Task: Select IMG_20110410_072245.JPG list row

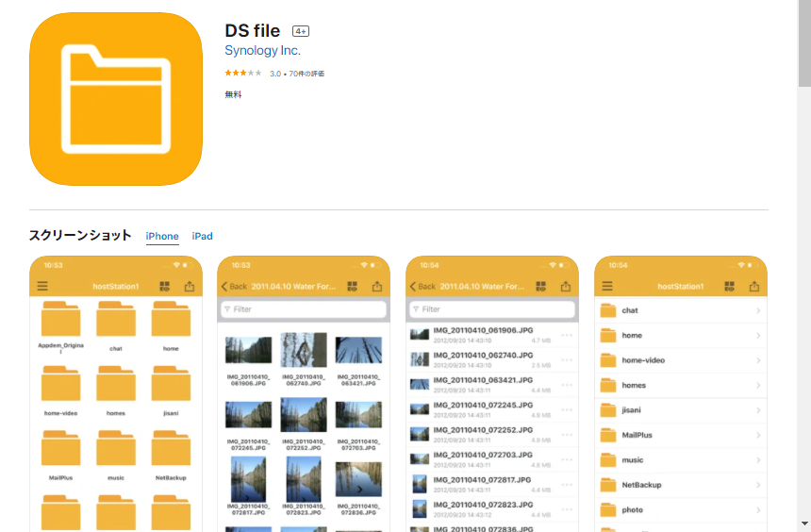Action: [492, 409]
